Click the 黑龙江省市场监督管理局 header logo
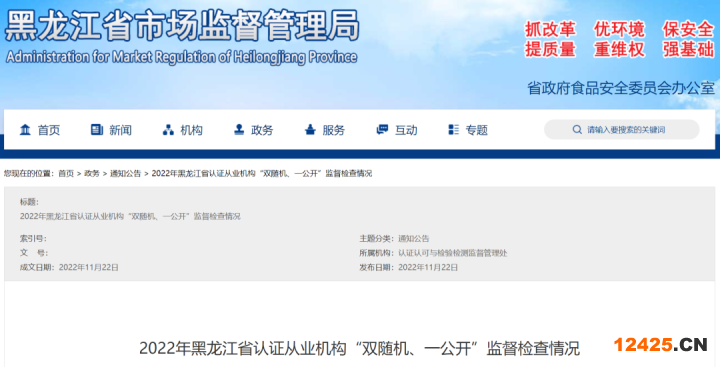Screen dimensions: 720x367 tap(182, 37)
